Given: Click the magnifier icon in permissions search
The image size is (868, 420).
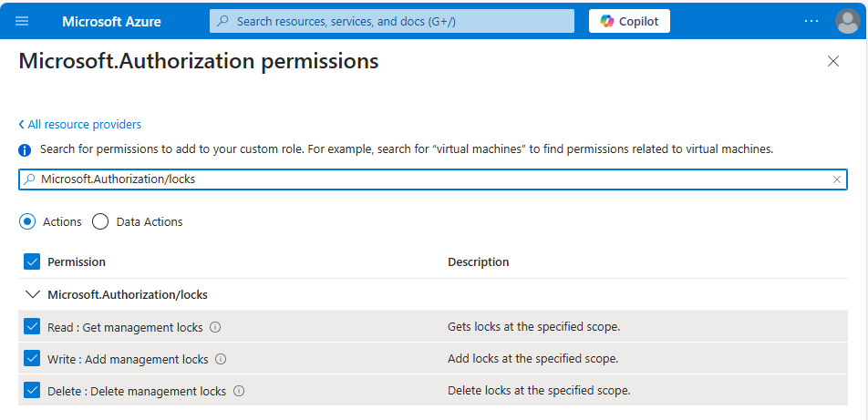Looking at the screenshot, I should pos(30,179).
